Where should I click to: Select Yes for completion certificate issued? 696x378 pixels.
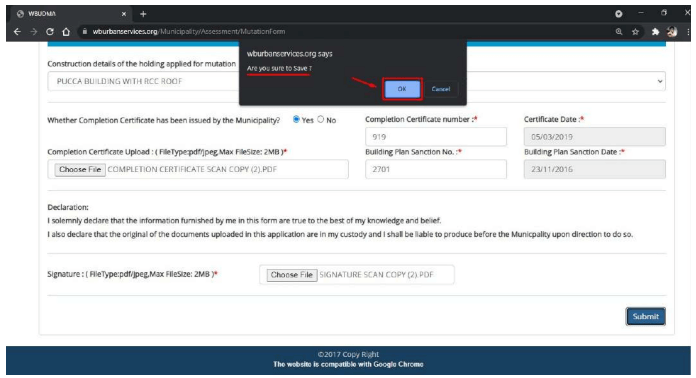296,119
